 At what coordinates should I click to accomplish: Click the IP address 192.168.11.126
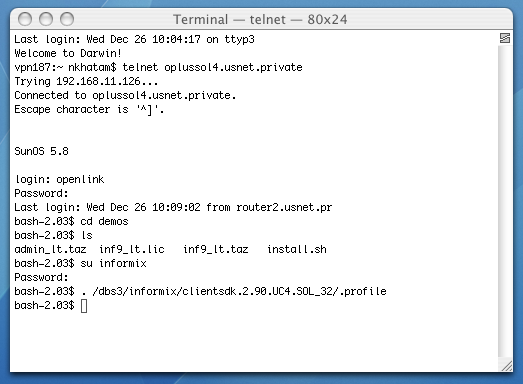(98, 81)
